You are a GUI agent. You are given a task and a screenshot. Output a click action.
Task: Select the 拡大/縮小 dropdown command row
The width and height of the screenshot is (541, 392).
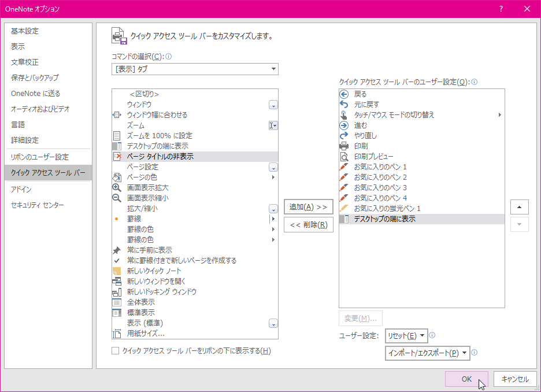coord(195,209)
